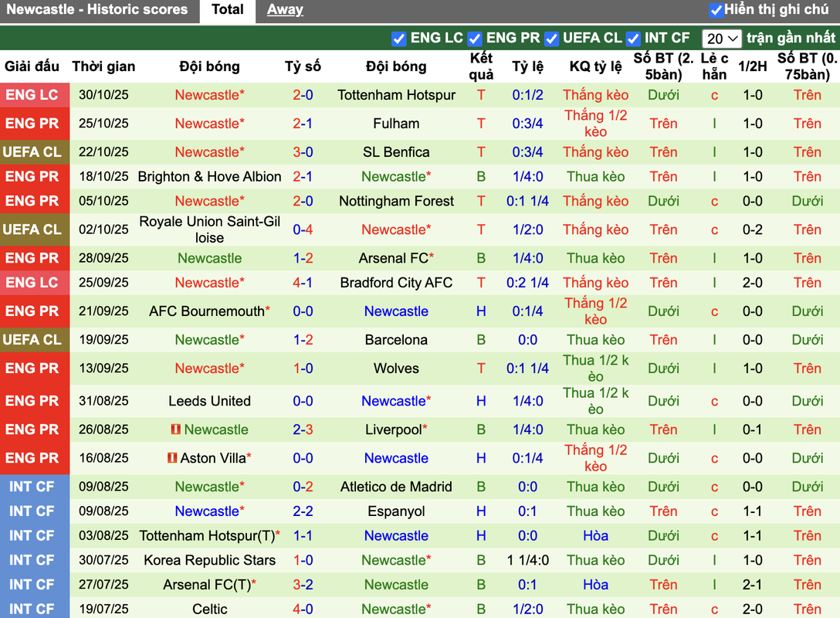Click the 2-3 score against Liverpool
This screenshot has height=618, width=840.
[x=303, y=430]
